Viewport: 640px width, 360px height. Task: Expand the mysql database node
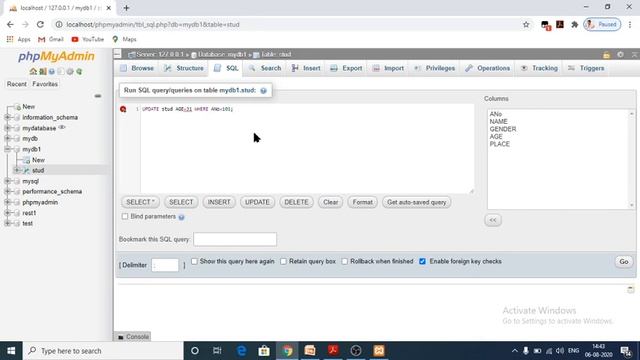point(7,181)
